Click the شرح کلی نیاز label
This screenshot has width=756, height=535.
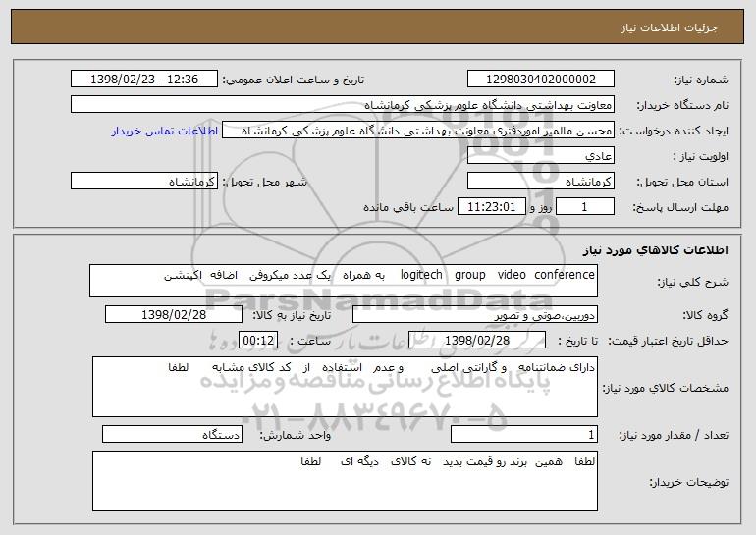[x=693, y=282]
